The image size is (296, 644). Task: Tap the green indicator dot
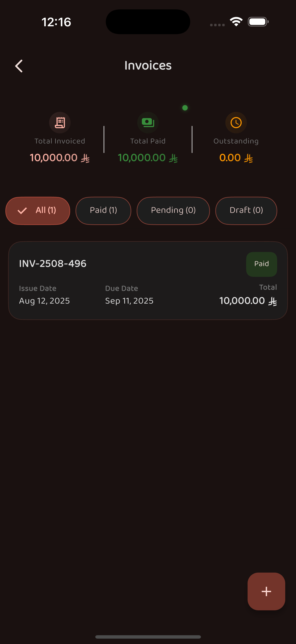point(185,108)
